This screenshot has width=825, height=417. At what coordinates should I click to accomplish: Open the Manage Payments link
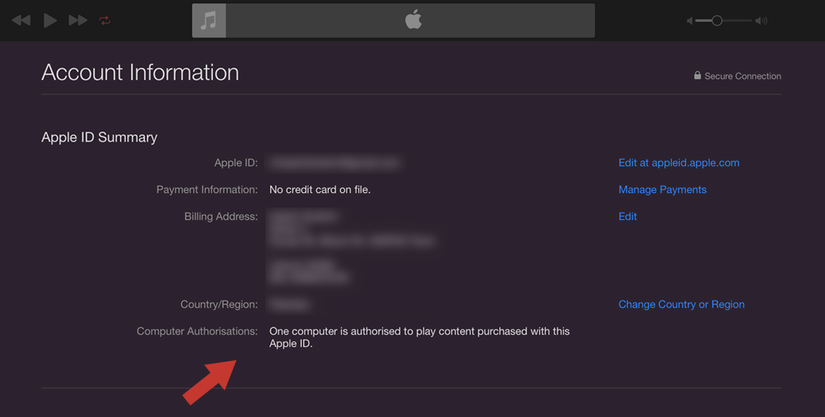coord(662,190)
